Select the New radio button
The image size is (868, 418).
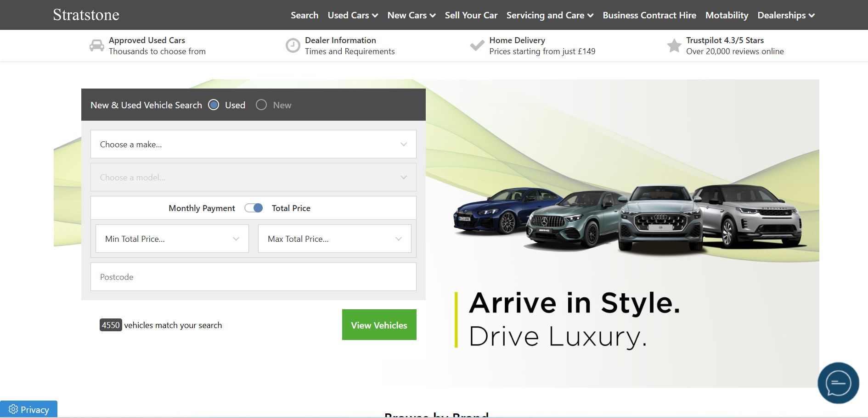click(261, 105)
